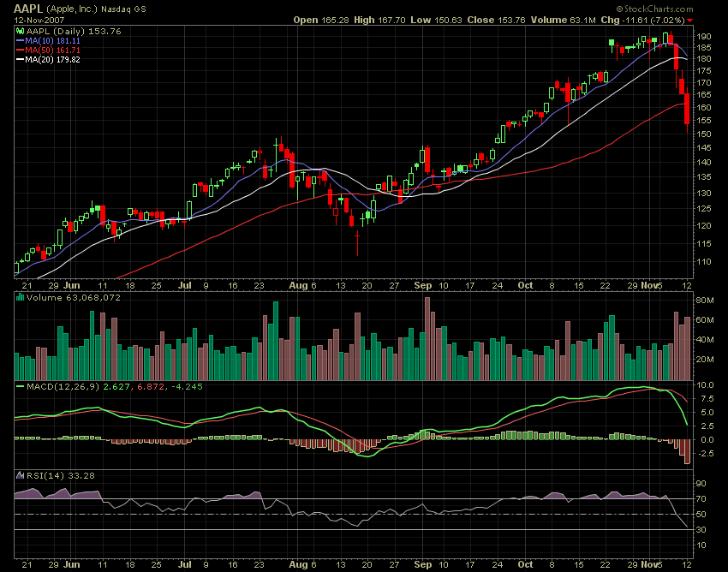Viewport: 728px width, 572px height.
Task: Click the 6.872 MACD signal value
Action: tap(151, 386)
